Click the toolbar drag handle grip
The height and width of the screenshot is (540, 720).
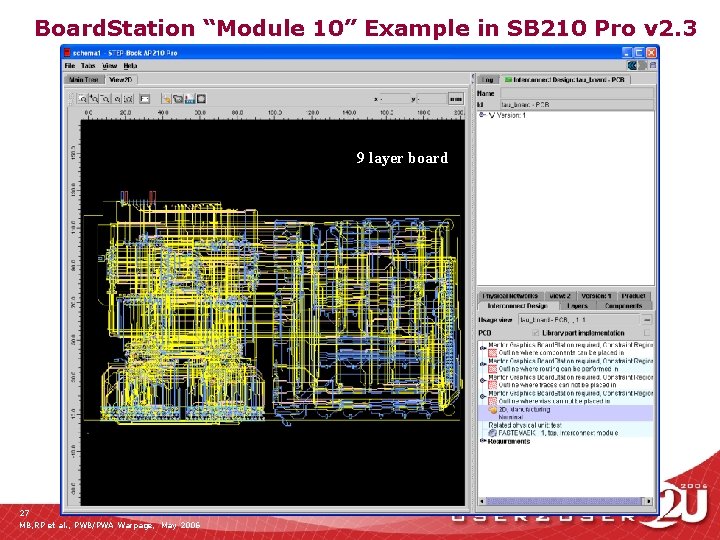coord(71,98)
